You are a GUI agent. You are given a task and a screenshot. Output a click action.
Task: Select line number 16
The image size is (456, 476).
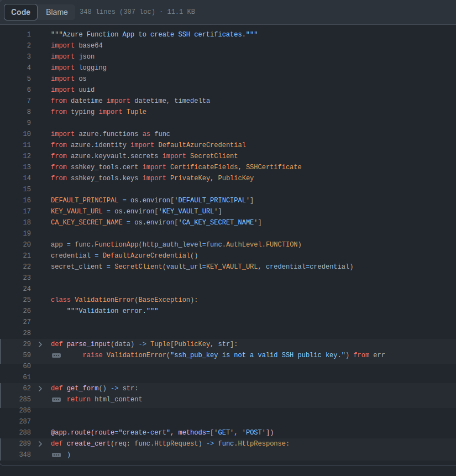(27, 200)
